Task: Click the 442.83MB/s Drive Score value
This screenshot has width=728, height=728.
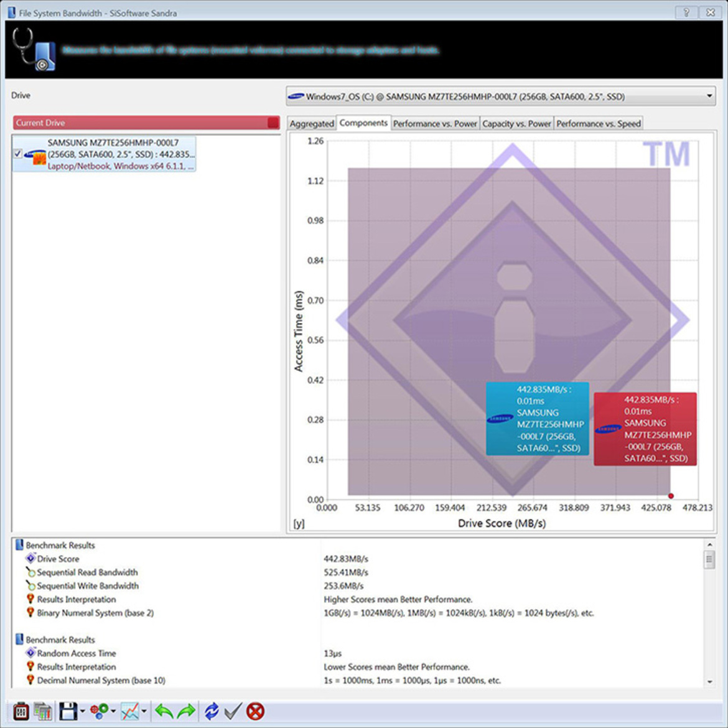Action: click(346, 559)
